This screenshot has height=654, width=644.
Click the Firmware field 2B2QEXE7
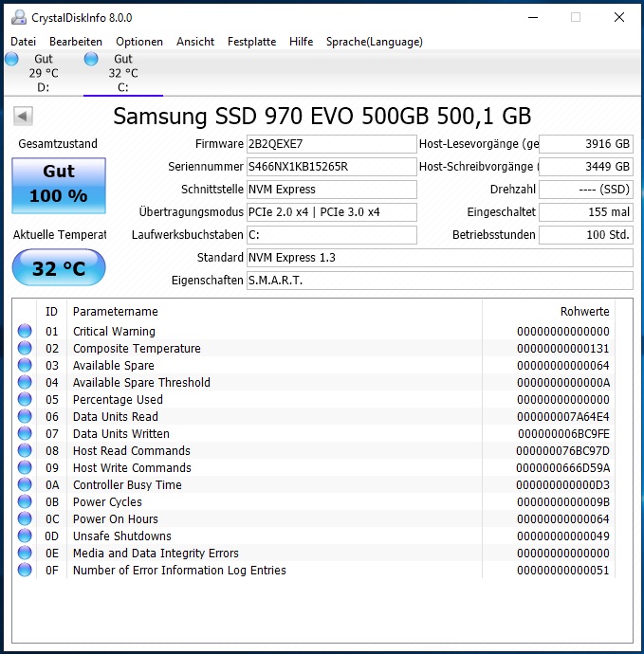click(x=332, y=144)
